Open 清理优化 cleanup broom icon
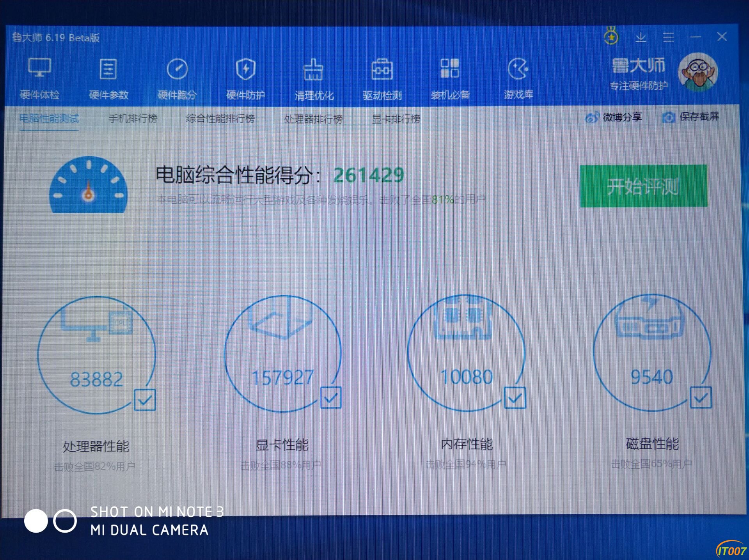Viewport: 749px width, 560px height. click(x=314, y=69)
